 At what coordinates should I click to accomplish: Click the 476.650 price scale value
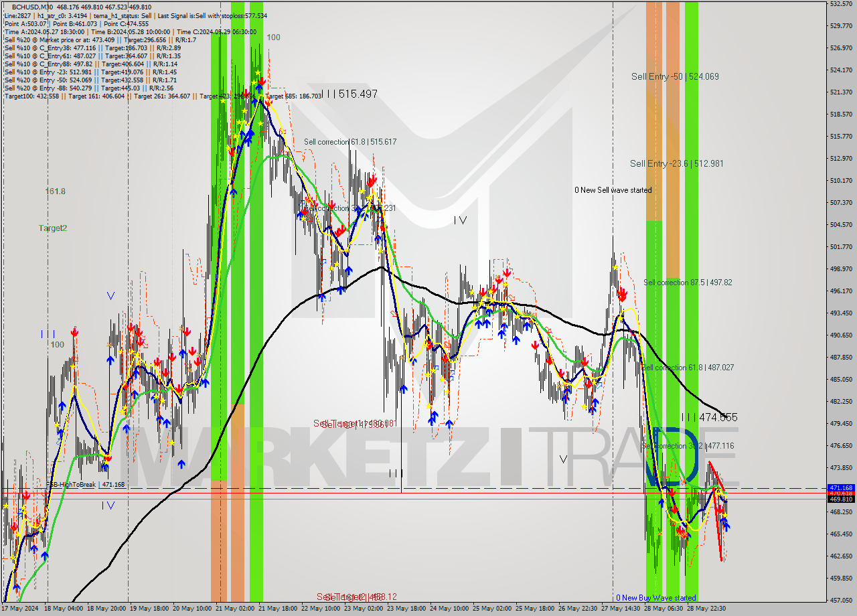click(x=841, y=445)
